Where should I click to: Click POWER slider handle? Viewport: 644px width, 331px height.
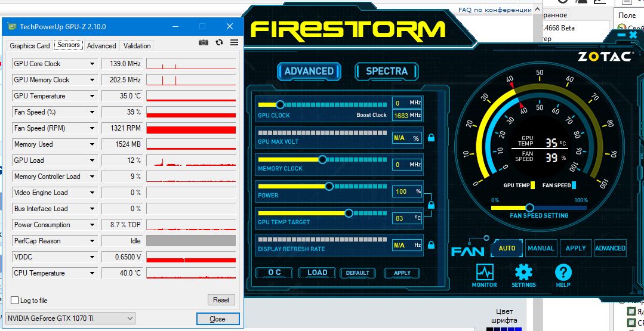[329, 186]
